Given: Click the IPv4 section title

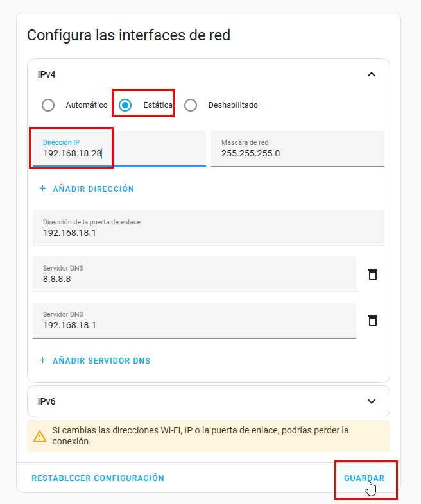Looking at the screenshot, I should [47, 74].
